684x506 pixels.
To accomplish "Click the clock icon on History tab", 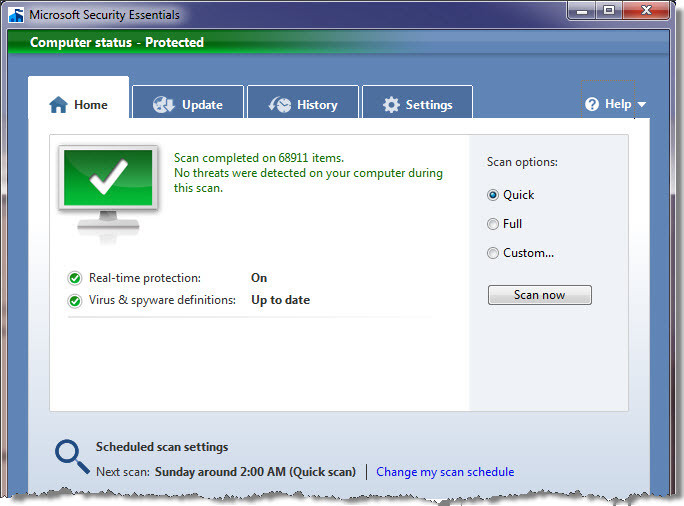I will [280, 105].
